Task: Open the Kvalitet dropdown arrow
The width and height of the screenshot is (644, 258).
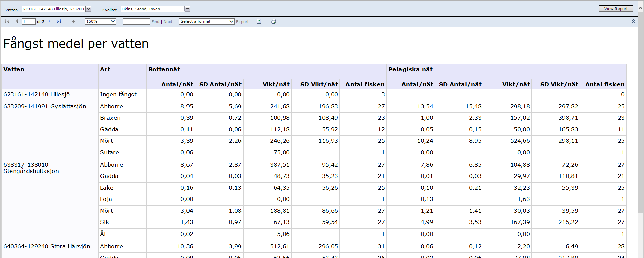Action: click(x=187, y=9)
